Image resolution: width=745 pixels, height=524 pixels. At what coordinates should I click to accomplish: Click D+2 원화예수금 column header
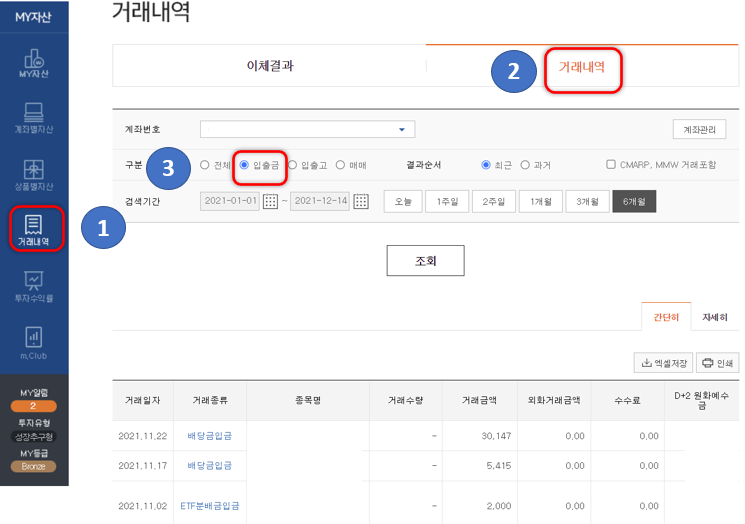coord(701,400)
